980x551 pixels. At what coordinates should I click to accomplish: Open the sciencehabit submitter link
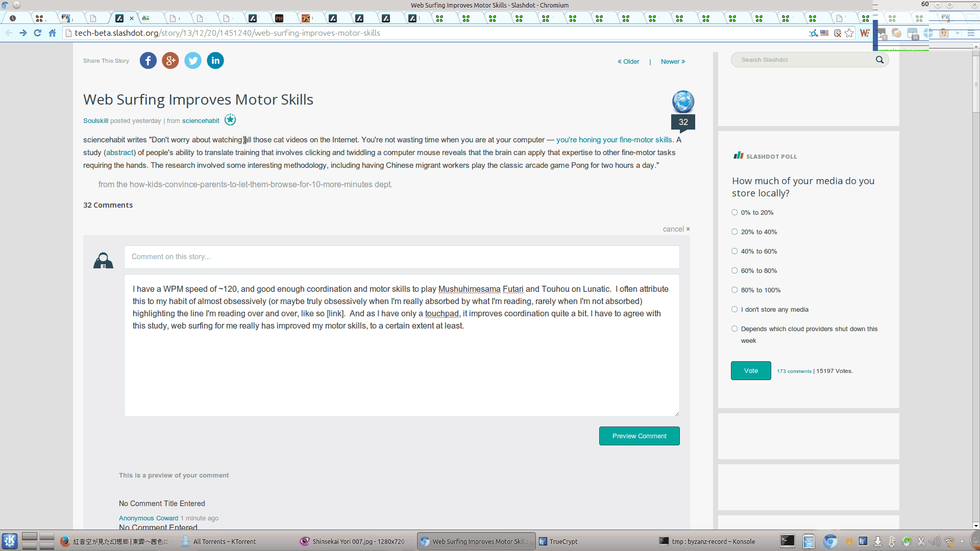(x=201, y=121)
